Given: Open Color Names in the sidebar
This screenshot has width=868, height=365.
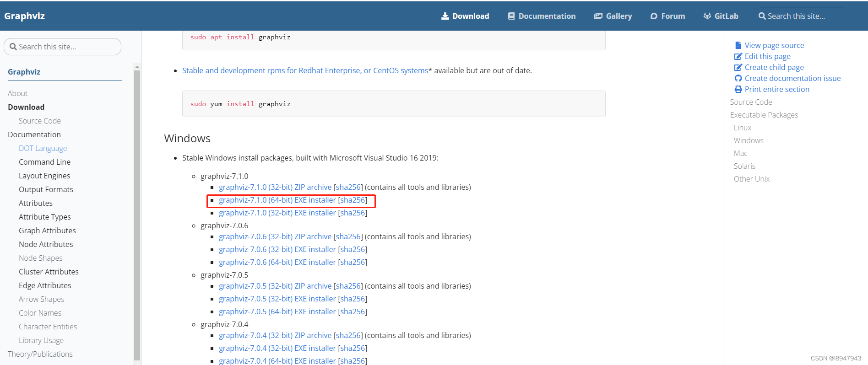Looking at the screenshot, I should (40, 313).
